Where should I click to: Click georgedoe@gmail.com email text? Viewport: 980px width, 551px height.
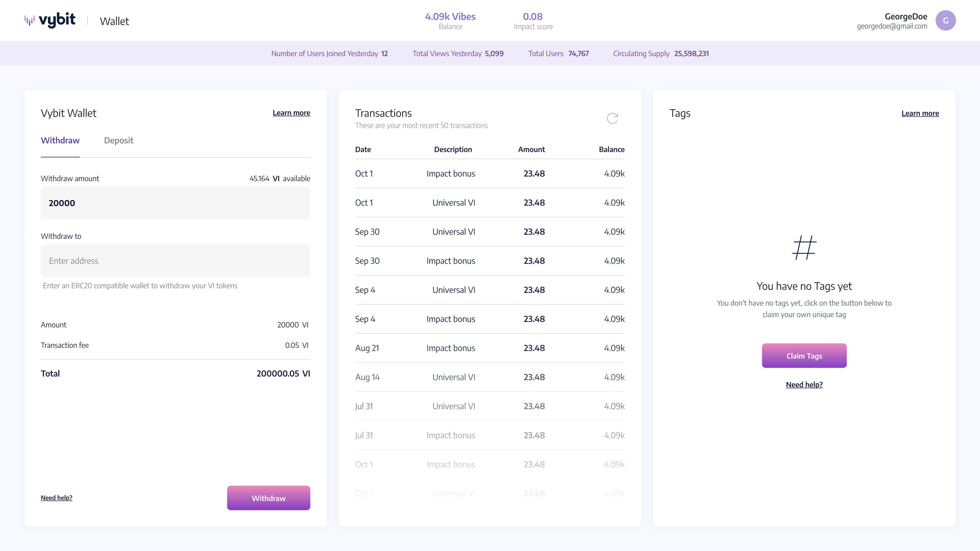[892, 26]
